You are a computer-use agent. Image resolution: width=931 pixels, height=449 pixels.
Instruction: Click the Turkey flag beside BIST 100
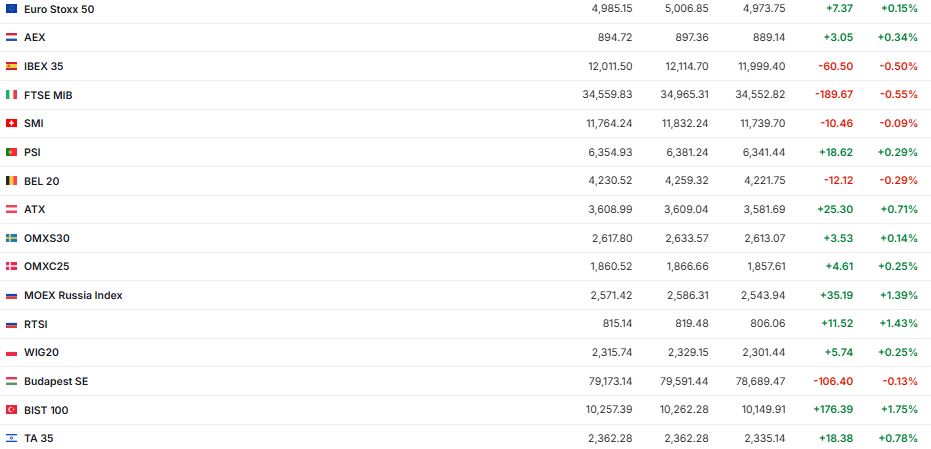click(11, 410)
